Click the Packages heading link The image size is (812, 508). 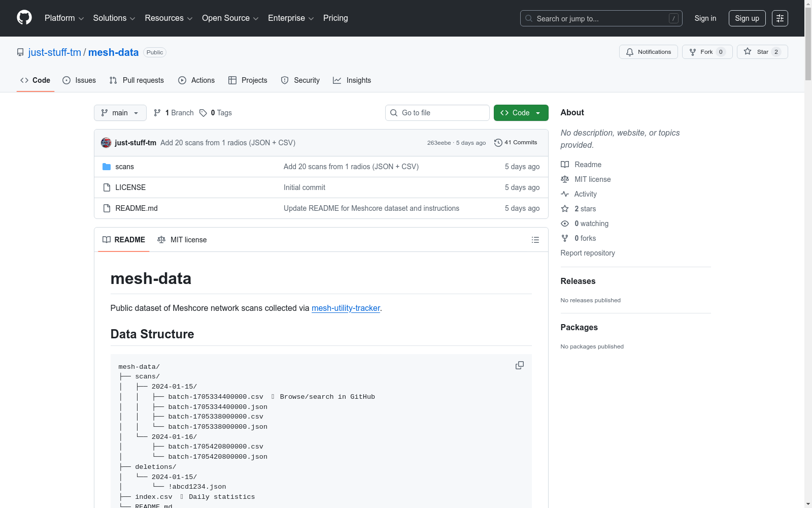pos(579,328)
